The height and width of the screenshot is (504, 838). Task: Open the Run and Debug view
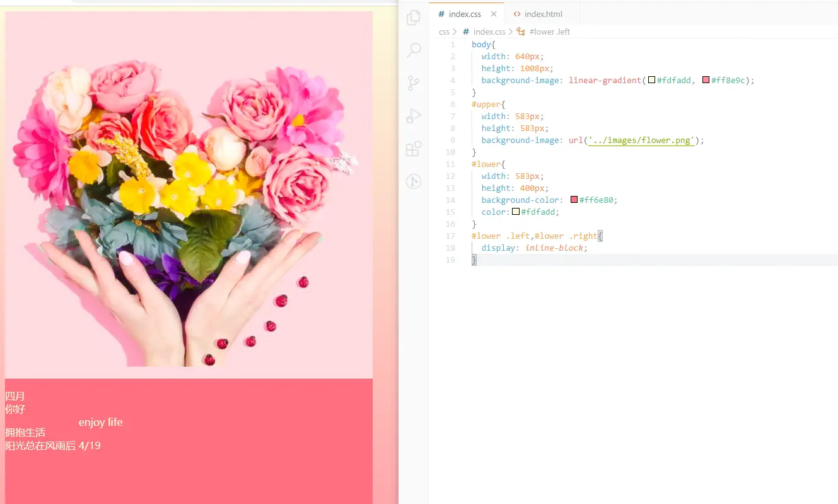point(414,116)
